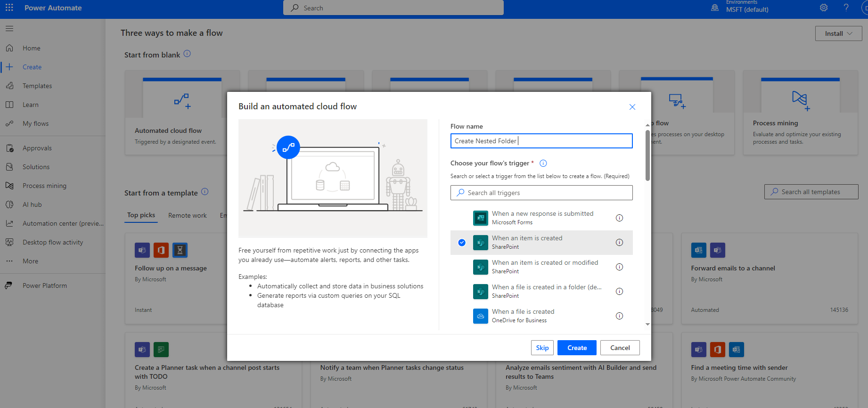
Task: Select OneDrive When a file is created trigger
Action: pyautogui.click(x=541, y=316)
